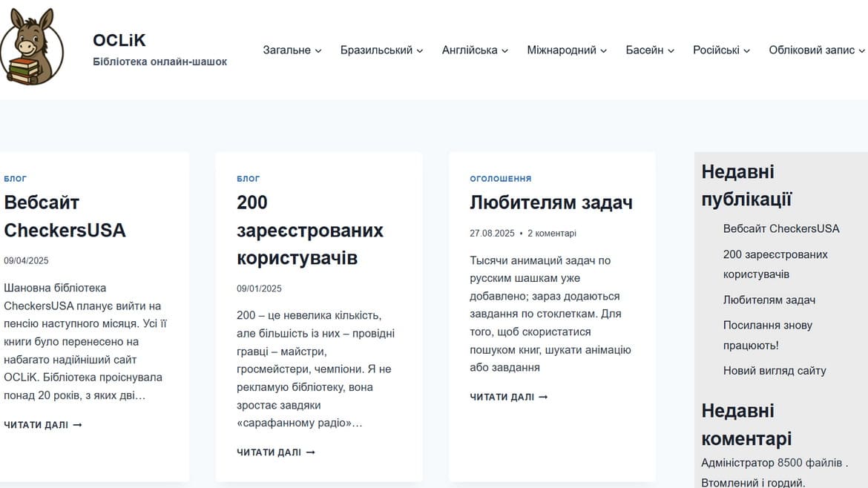Click ЧИТАТИ ДАЛІ under the CheckersUSA post
The image size is (868, 488).
[42, 424]
